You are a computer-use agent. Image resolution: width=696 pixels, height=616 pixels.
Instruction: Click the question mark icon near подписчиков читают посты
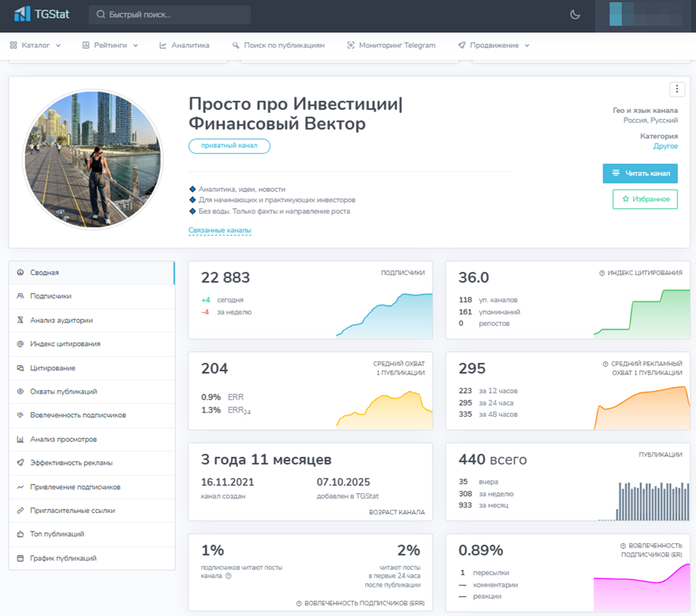[229, 576]
